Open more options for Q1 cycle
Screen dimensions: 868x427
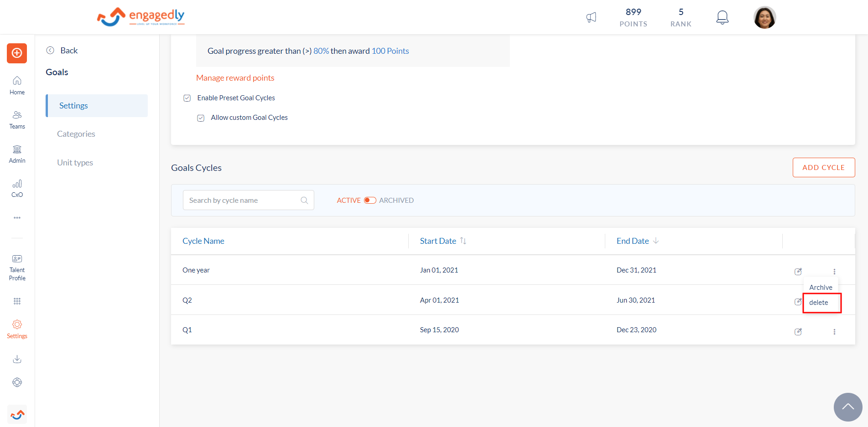(x=834, y=331)
